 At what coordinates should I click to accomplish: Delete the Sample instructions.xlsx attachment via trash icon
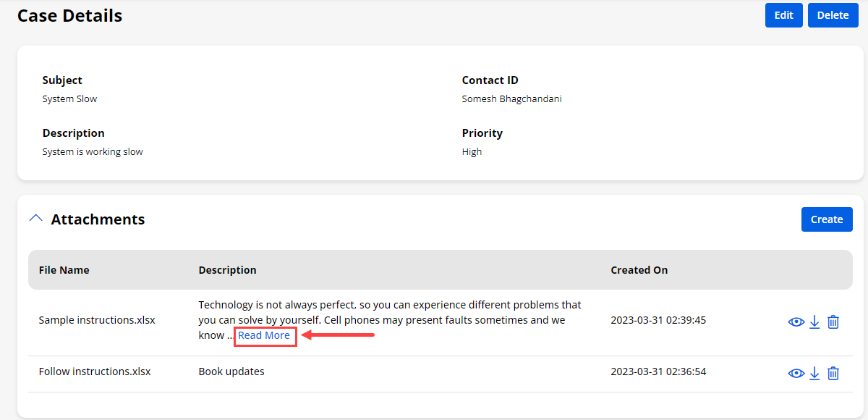[833, 322]
